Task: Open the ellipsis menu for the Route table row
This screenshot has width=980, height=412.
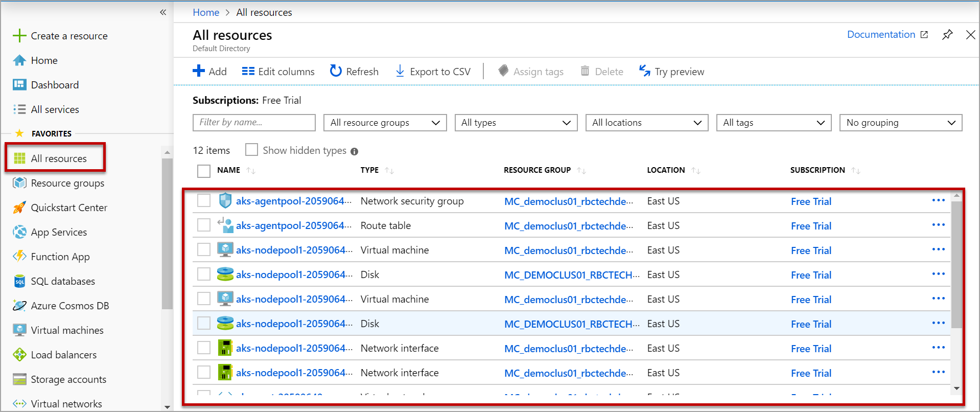Action: [938, 225]
